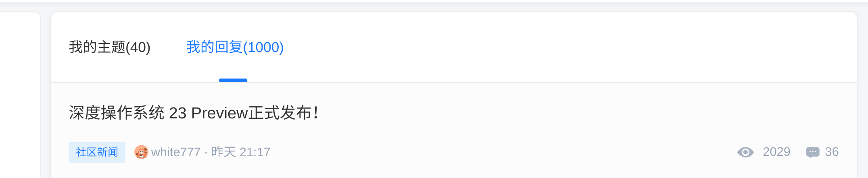Screen dimensions: 868x178
Task: Click the comment bubble icon
Action: pos(812,152)
